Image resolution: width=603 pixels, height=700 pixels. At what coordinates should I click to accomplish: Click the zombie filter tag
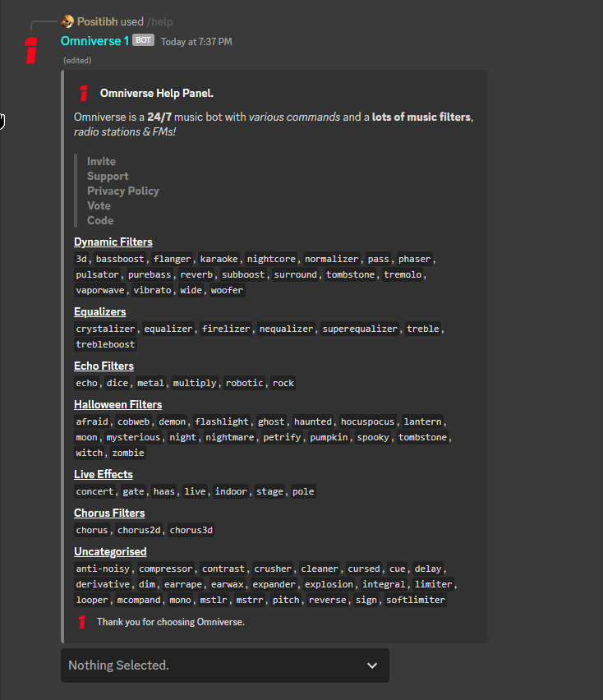coord(128,453)
